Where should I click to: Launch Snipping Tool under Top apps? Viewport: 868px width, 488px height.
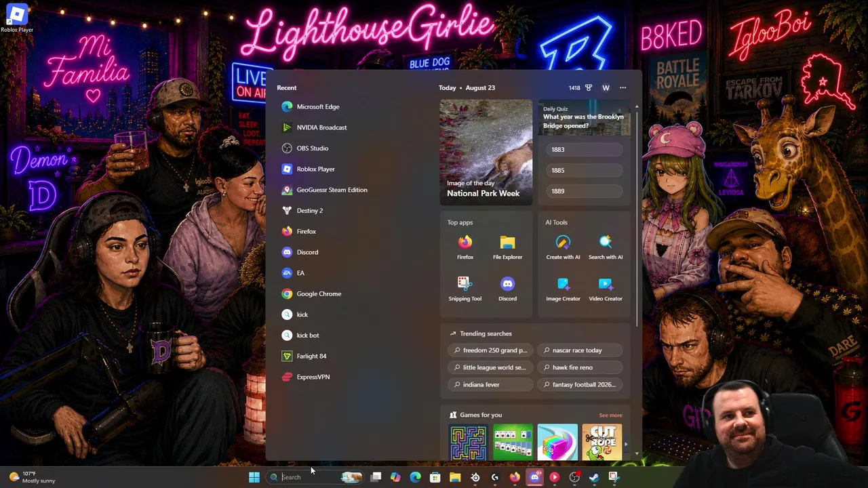[x=465, y=289]
